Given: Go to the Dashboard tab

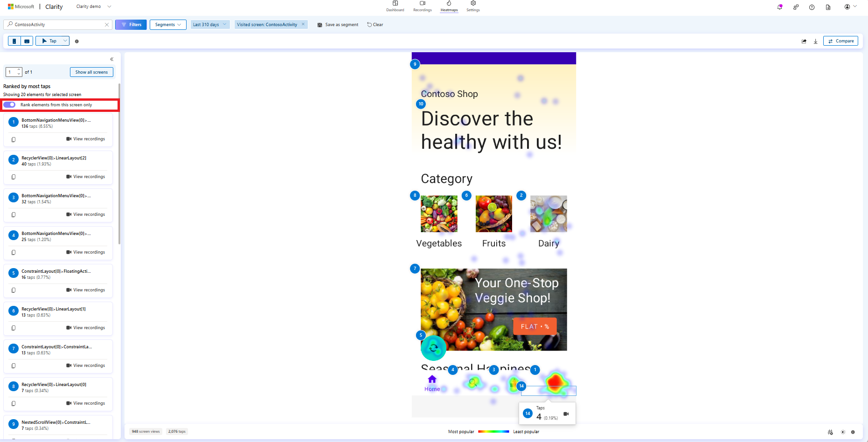Looking at the screenshot, I should point(395,7).
